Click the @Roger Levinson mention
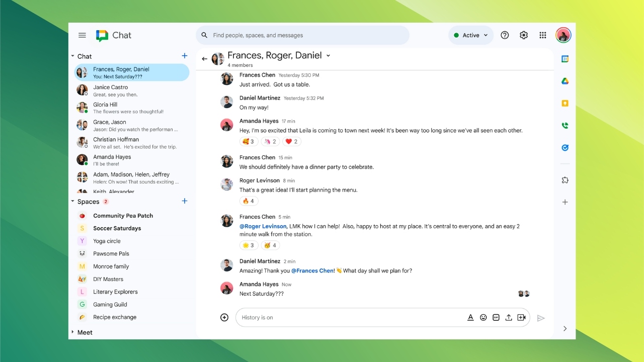The image size is (644, 362). [264, 226]
